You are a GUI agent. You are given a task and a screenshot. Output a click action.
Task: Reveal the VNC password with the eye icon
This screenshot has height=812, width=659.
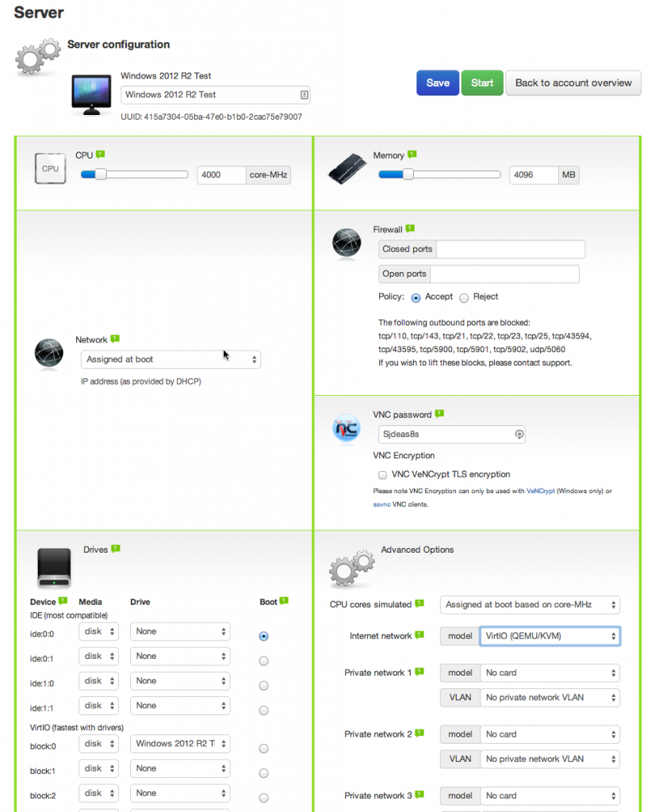(x=519, y=435)
